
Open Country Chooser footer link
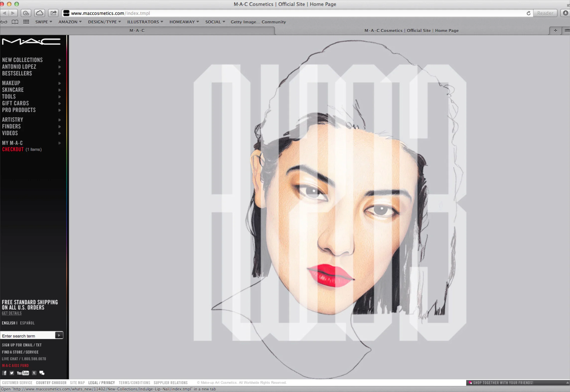(x=51, y=383)
